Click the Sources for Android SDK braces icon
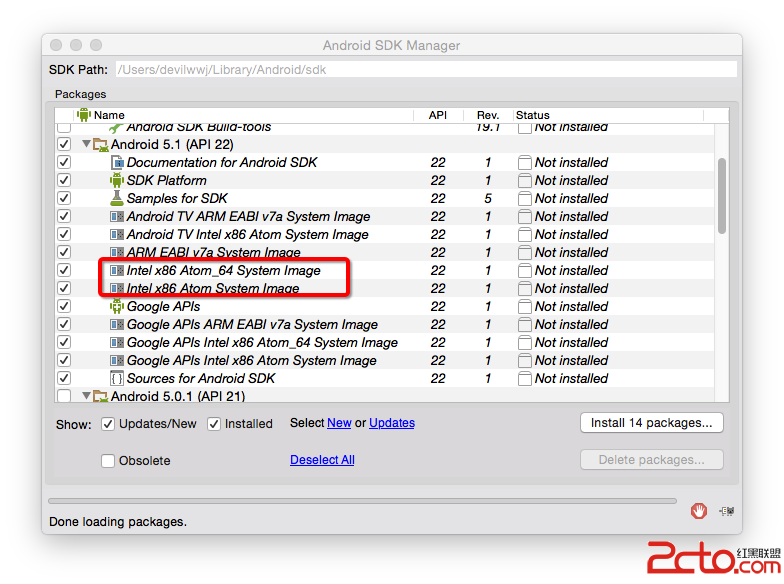 [x=117, y=378]
